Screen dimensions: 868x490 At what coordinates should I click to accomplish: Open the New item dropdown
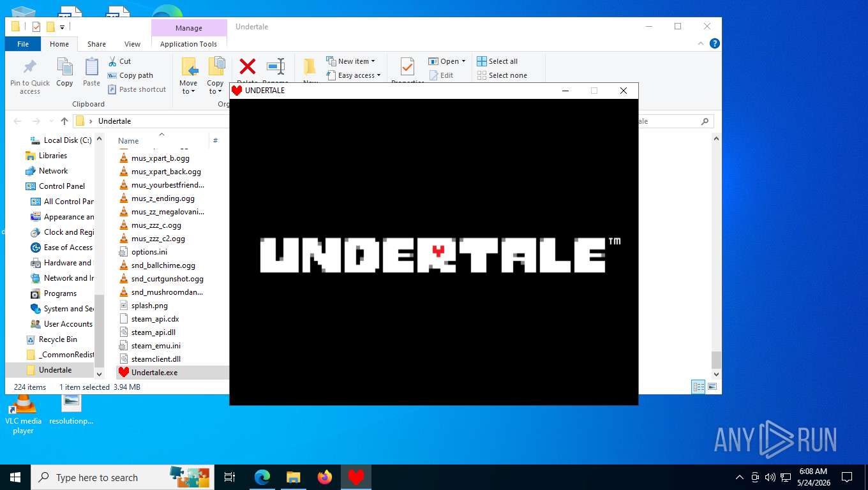pyautogui.click(x=351, y=61)
